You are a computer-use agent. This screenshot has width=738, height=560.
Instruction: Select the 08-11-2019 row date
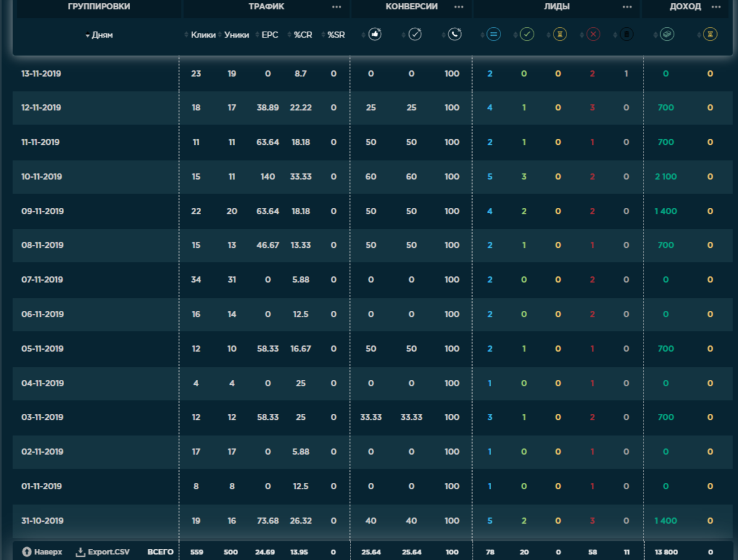click(43, 245)
